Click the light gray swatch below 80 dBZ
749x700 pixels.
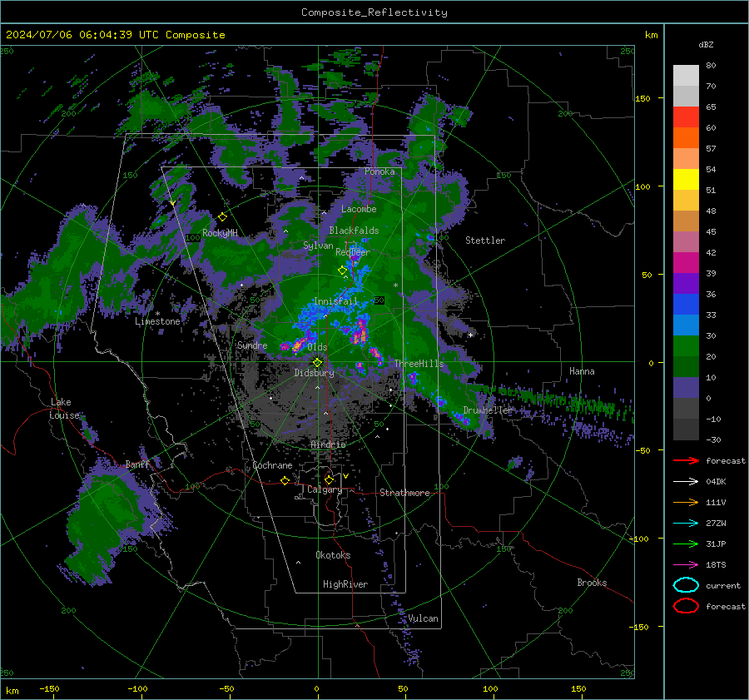(x=686, y=76)
